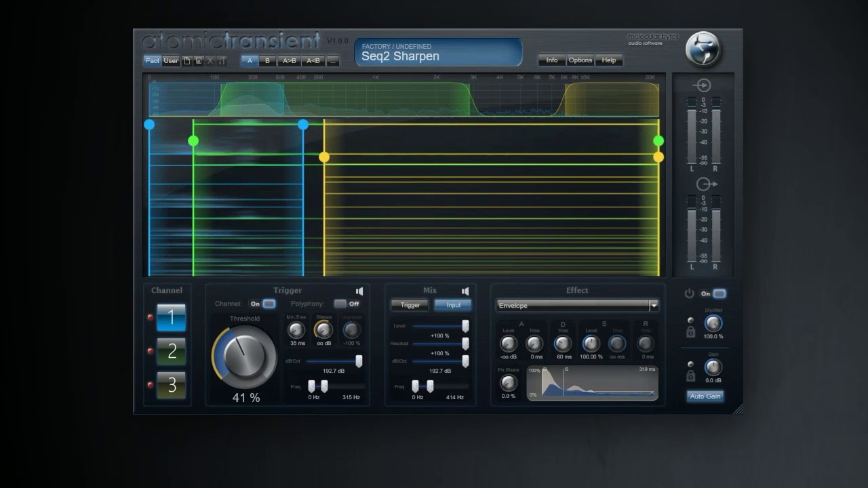Click the save preset disk icon
The image size is (868, 488).
pyautogui.click(x=199, y=61)
